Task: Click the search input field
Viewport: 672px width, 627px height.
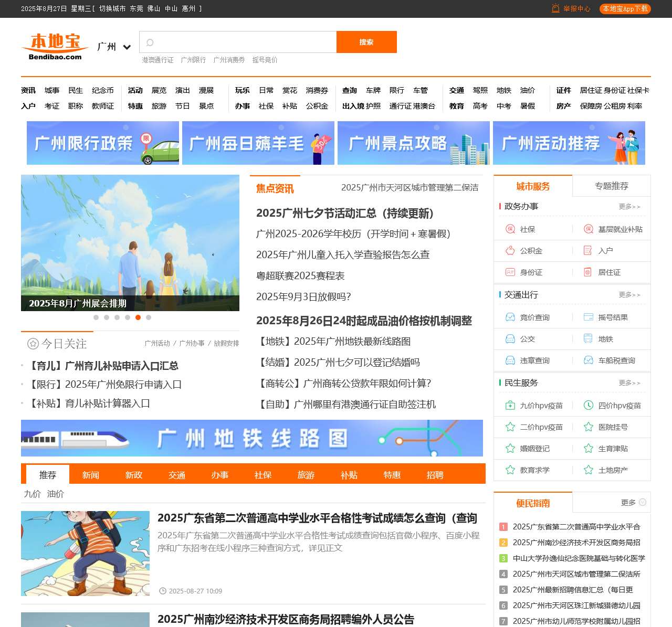Action: [241, 42]
